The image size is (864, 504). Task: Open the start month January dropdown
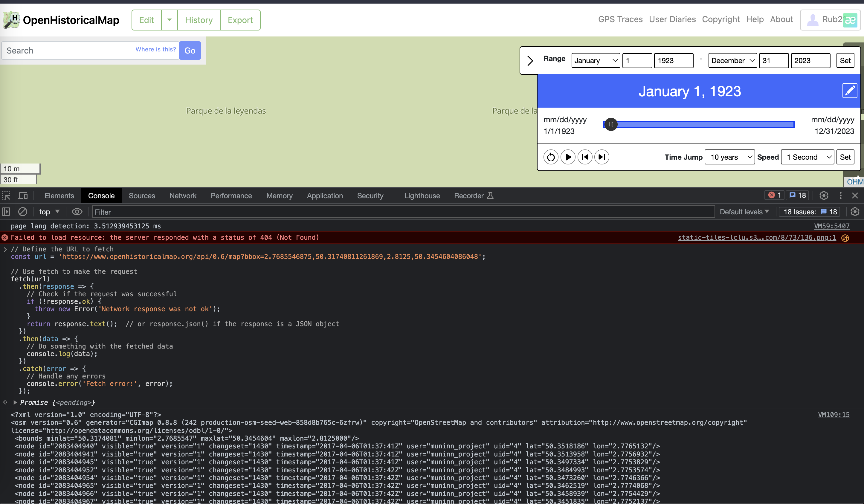[x=596, y=61]
